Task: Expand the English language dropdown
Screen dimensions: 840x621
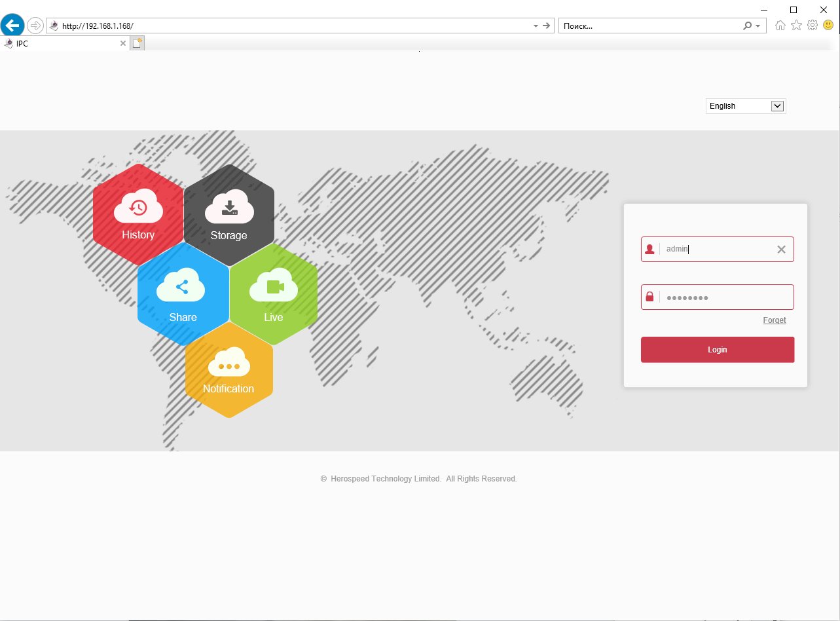Action: (x=777, y=106)
